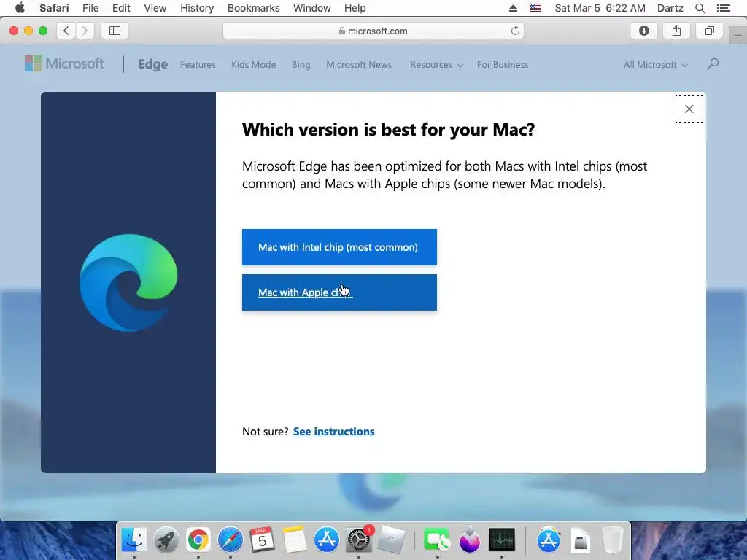747x560 pixels.
Task: Choose Mac with Apple chip download
Action: coord(339,292)
